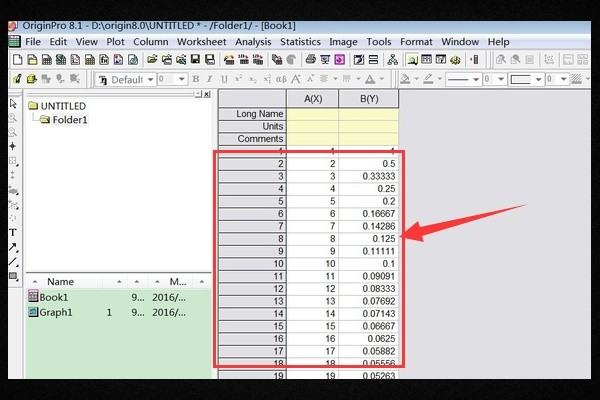Select the Text tool
This screenshot has height=400, width=600.
coord(13,232)
